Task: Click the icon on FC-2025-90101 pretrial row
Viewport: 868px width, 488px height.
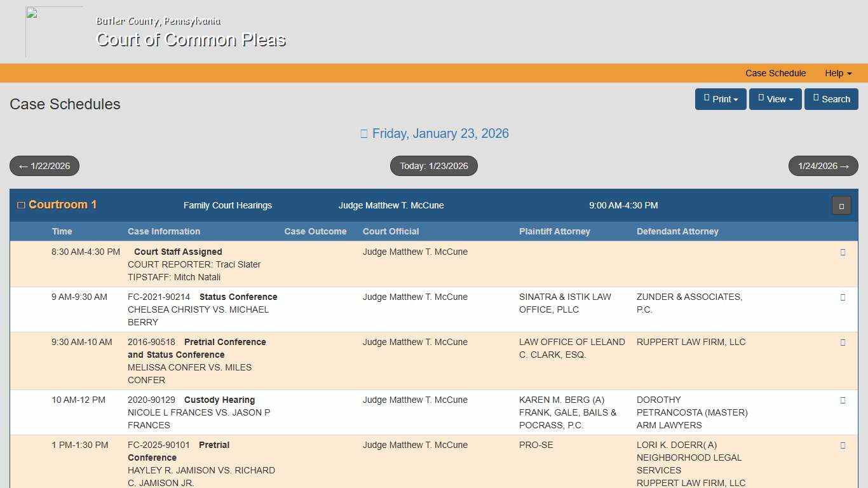Action: click(843, 445)
